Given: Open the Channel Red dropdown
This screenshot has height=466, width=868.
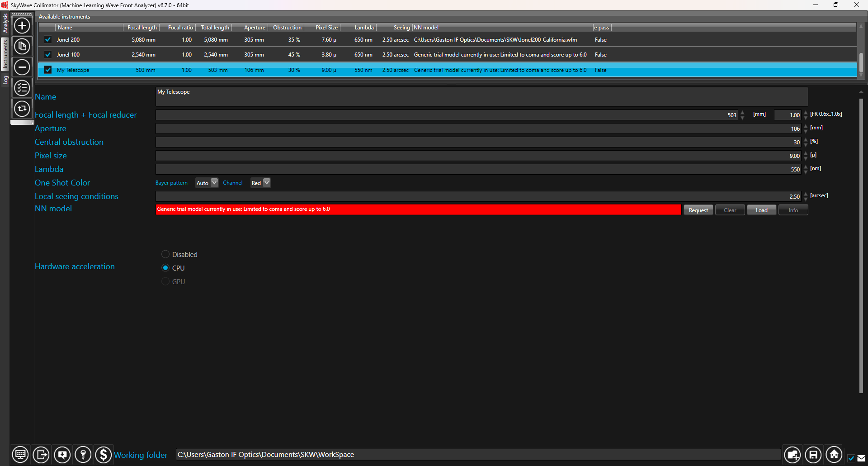Looking at the screenshot, I should coord(260,183).
